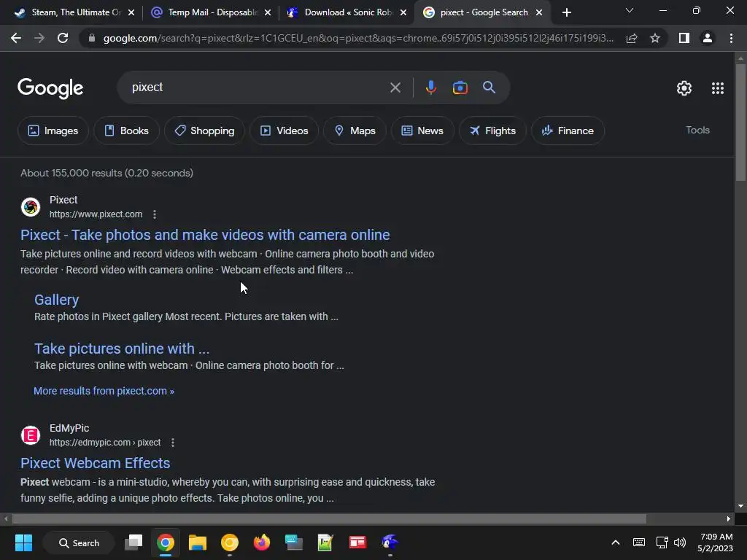Open options for Pixect result
747x560 pixels.
pos(155,214)
